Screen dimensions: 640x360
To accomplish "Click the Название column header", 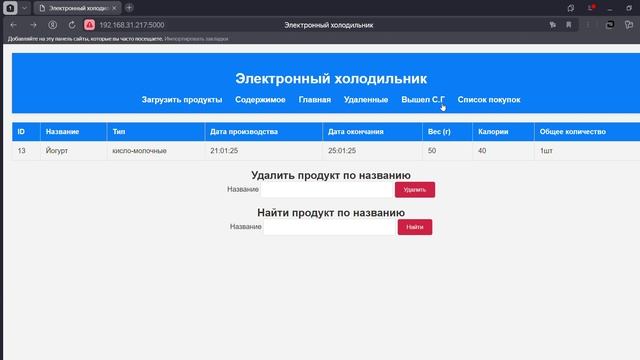I will 73,132.
